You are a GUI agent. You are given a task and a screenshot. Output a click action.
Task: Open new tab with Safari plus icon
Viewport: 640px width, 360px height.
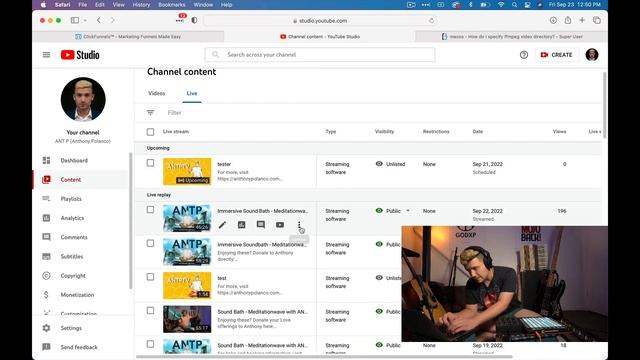582,20
